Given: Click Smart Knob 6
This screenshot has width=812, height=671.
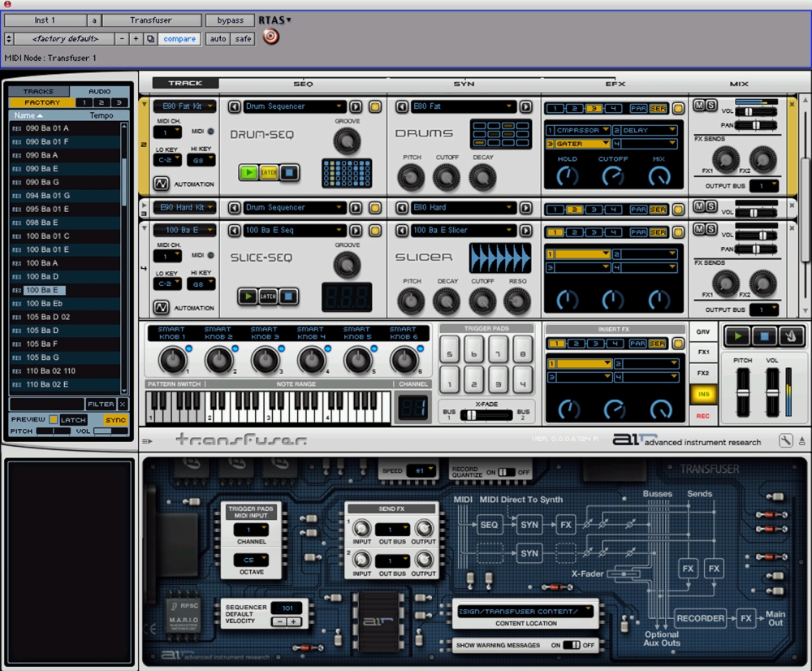Looking at the screenshot, I should pyautogui.click(x=404, y=360).
